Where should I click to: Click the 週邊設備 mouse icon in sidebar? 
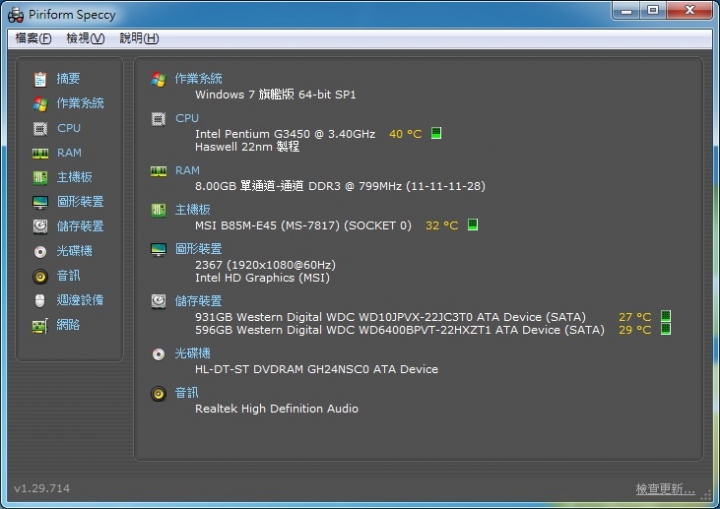pyautogui.click(x=40, y=300)
